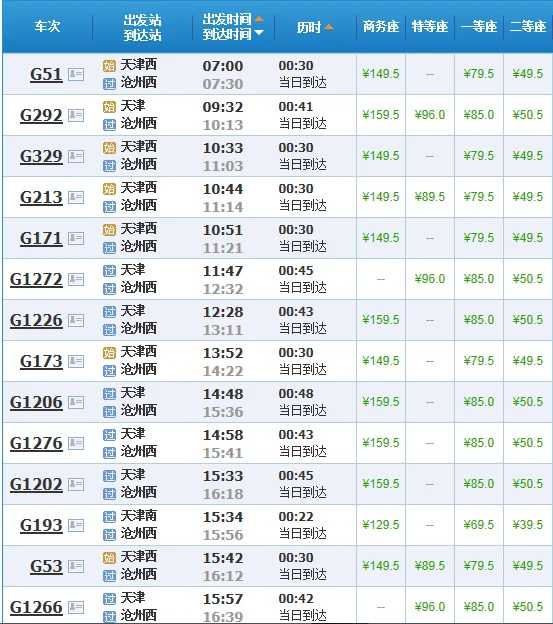Click the blue 过 icon by 天津 in G1206 row
Screen dimensions: 553x624
point(109,394)
